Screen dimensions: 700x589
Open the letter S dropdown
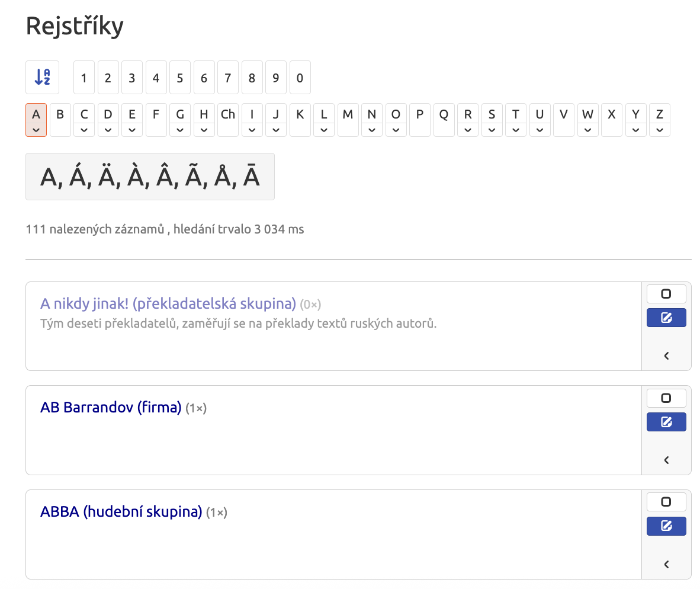[x=492, y=130]
